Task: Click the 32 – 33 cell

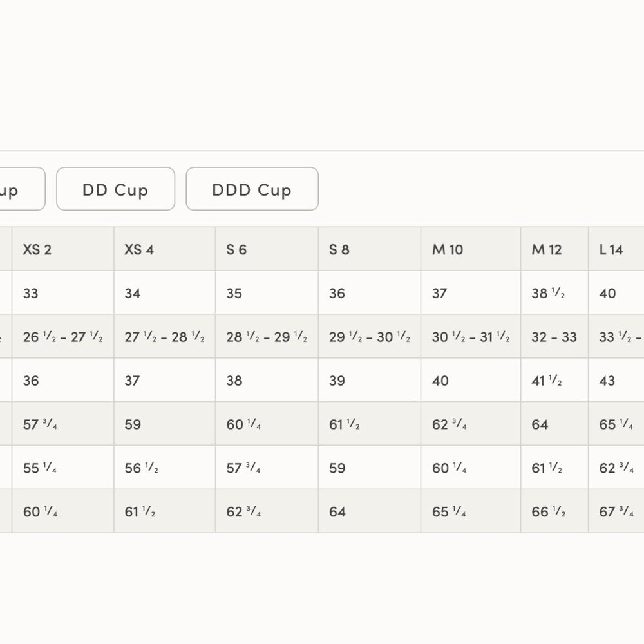Action: pyautogui.click(x=554, y=337)
